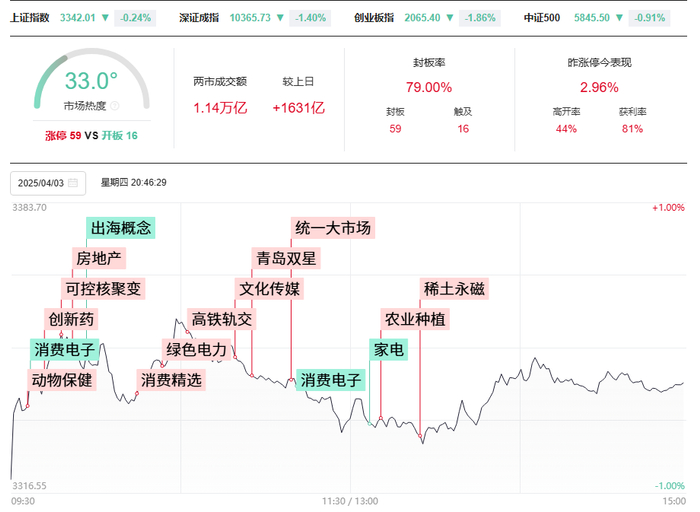Select the 出海概念 sector tag
Viewport: 700px width, 512px height.
point(121,228)
